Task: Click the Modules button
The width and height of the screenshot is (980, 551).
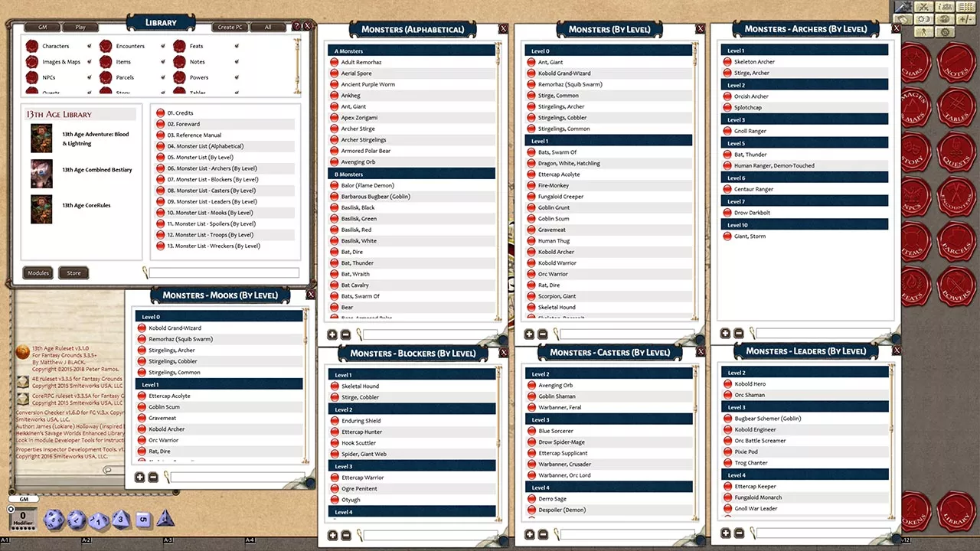Action: [x=38, y=272]
